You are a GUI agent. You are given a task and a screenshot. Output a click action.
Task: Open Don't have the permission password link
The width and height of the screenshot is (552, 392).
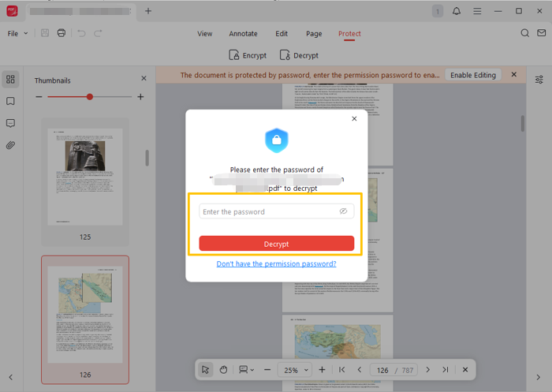pyautogui.click(x=276, y=263)
